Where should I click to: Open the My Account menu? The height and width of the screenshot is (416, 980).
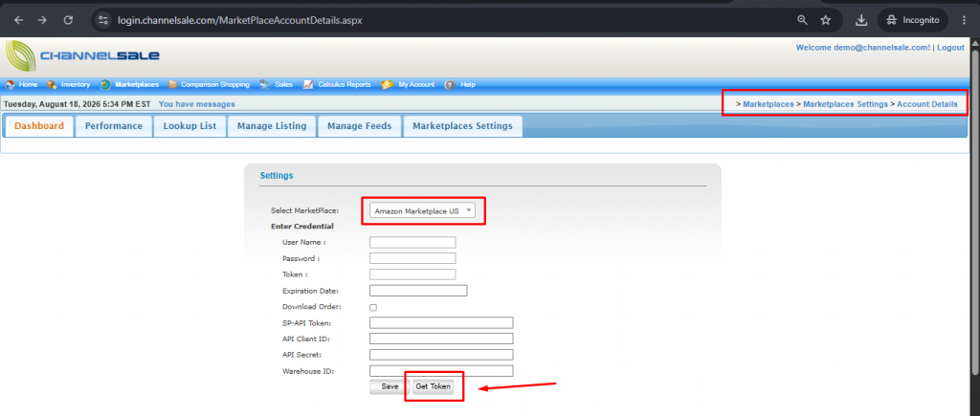(416, 84)
